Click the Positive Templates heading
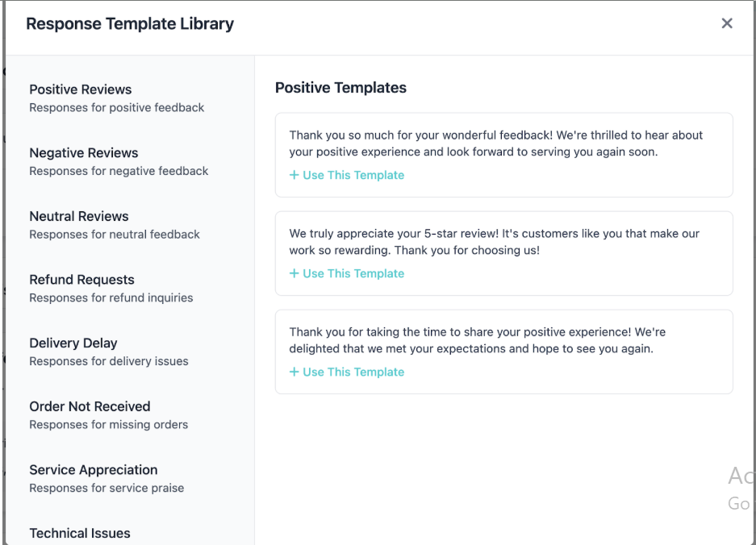 point(340,88)
